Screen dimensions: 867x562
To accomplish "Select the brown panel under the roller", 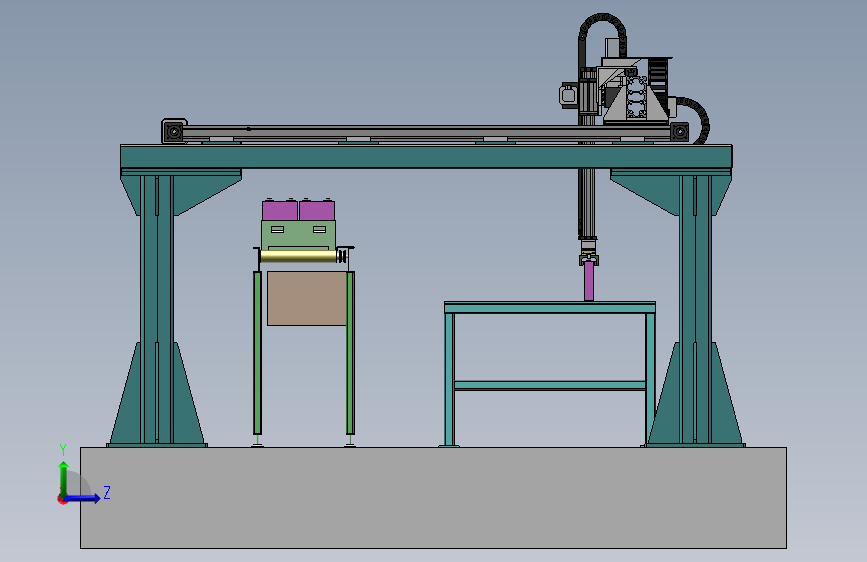I will (x=307, y=298).
